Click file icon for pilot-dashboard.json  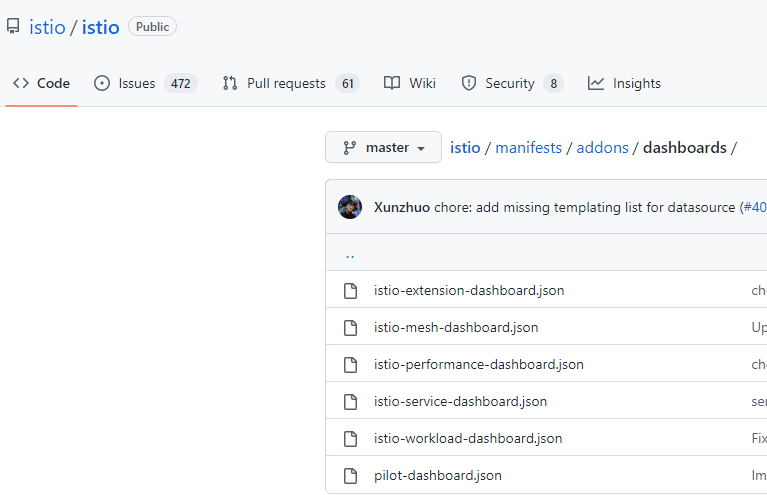[x=350, y=475]
